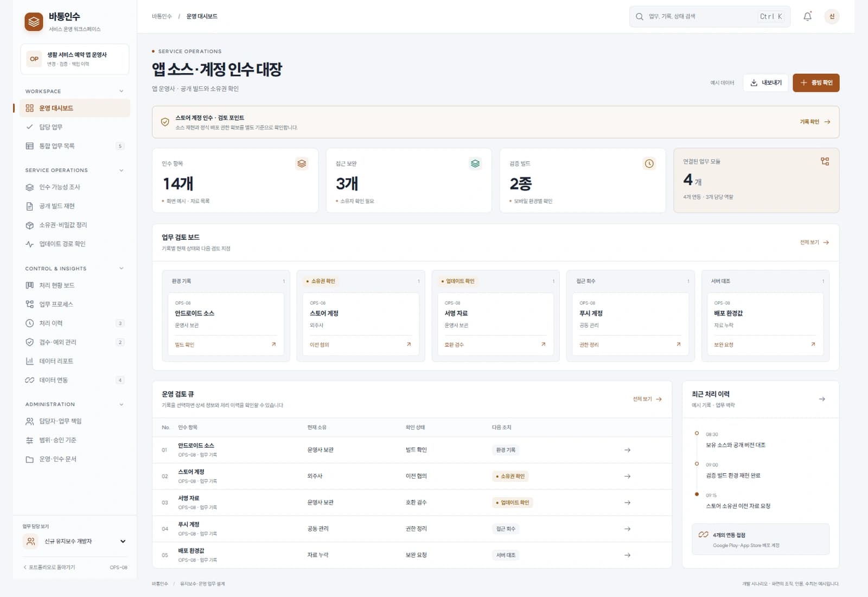Open 검수·예외 관리 in the sidebar
The height and width of the screenshot is (597, 868).
pyautogui.click(x=75, y=342)
